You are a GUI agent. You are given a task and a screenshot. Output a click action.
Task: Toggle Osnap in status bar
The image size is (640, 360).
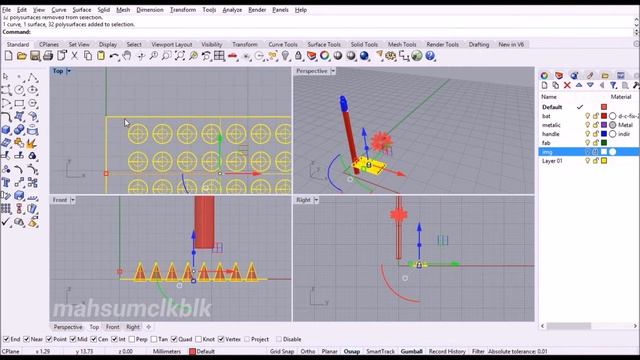[x=352, y=351]
